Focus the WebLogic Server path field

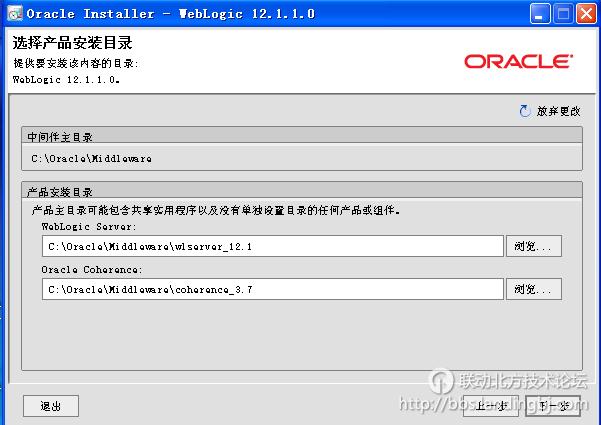[273, 246]
